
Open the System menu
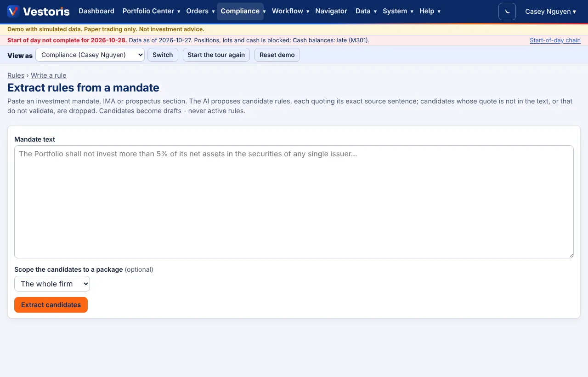[398, 11]
